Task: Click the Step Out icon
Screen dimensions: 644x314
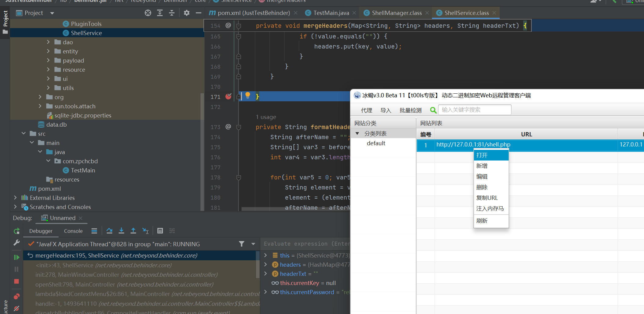Action: [x=133, y=231]
